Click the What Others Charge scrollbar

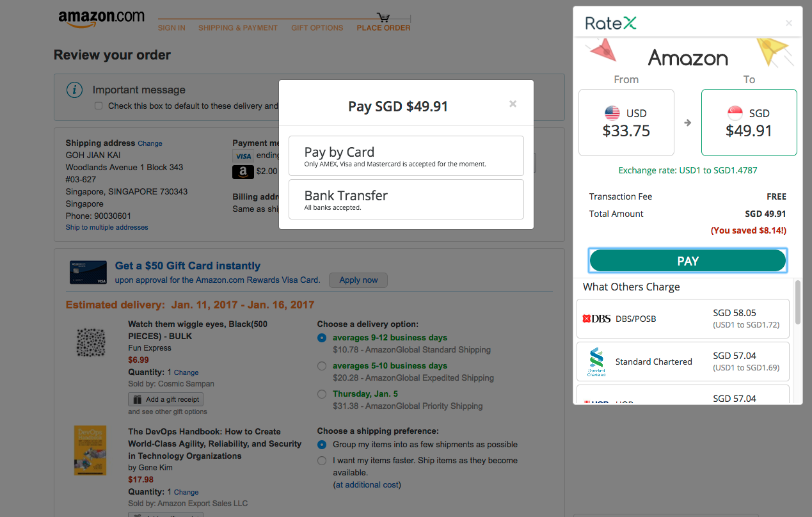tap(798, 301)
